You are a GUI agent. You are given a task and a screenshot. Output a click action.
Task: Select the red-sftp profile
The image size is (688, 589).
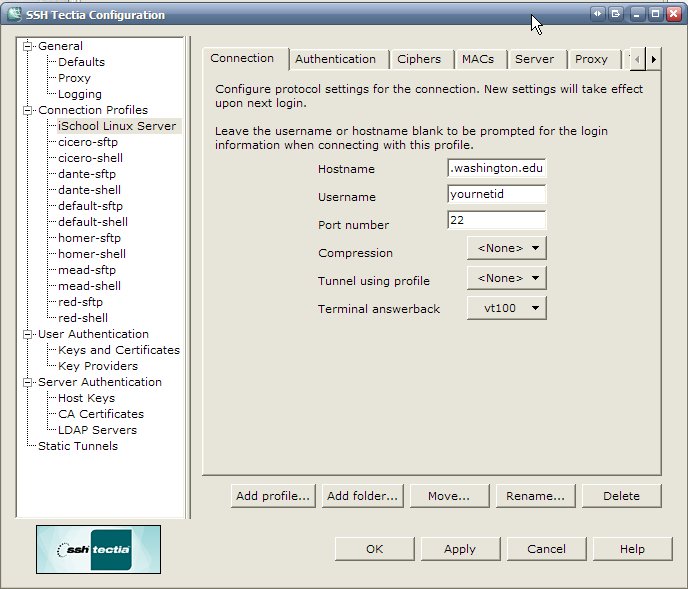(x=80, y=302)
